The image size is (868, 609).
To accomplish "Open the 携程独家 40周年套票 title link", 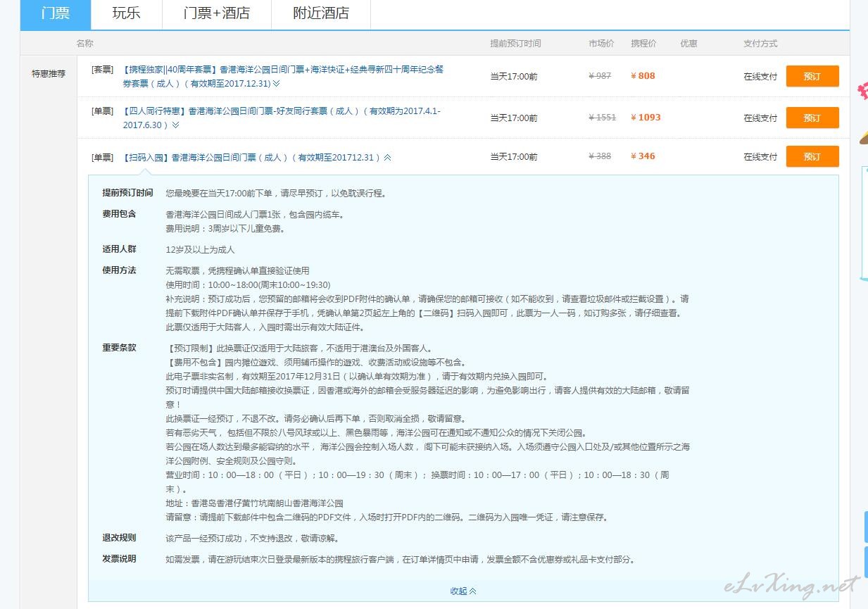I will pos(283,76).
